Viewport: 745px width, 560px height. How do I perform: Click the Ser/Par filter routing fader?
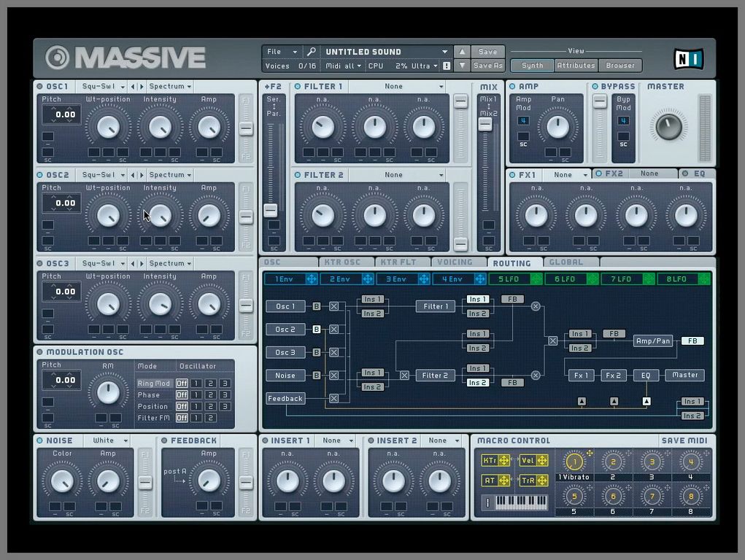click(271, 210)
